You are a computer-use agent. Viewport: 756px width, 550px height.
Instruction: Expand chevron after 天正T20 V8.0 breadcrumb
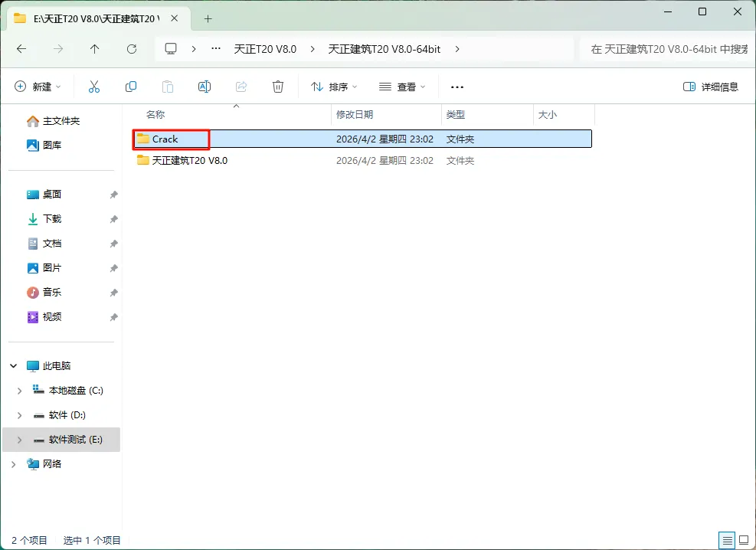[x=313, y=49]
